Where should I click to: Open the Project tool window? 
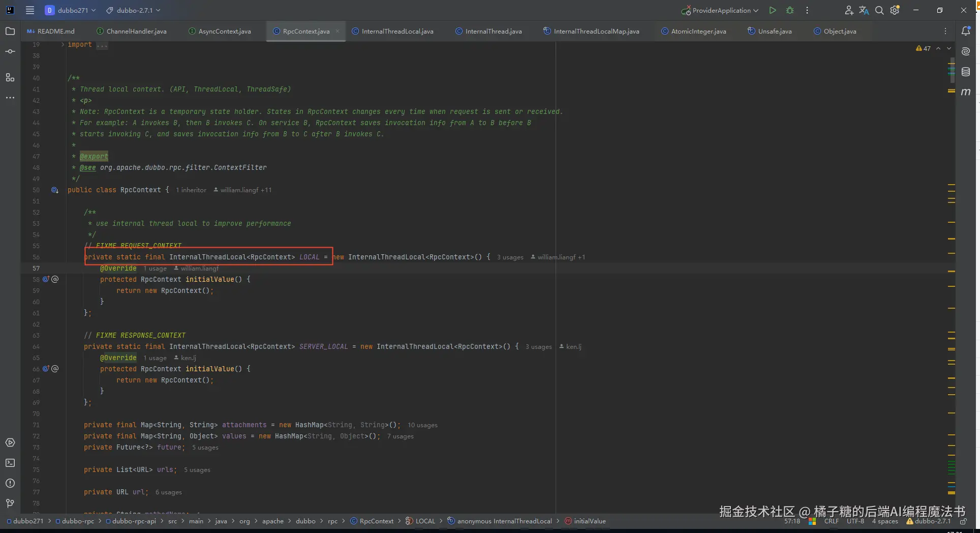tap(10, 31)
